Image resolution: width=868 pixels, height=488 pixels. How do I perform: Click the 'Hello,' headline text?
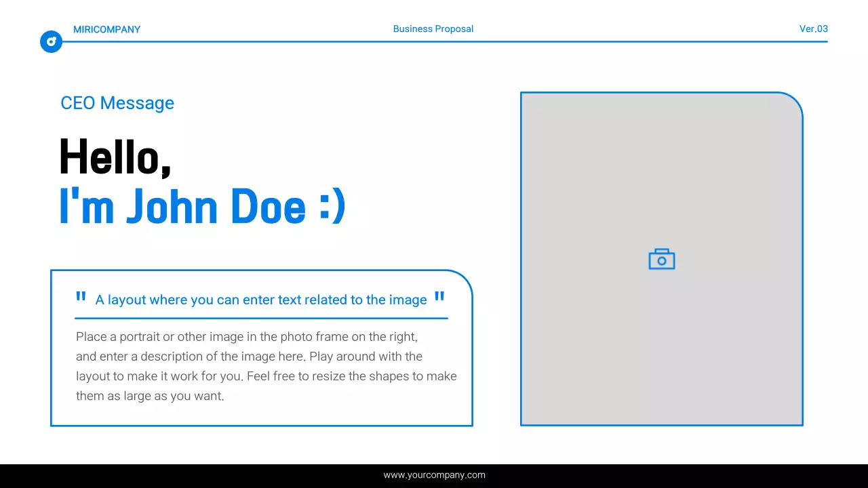(x=115, y=156)
